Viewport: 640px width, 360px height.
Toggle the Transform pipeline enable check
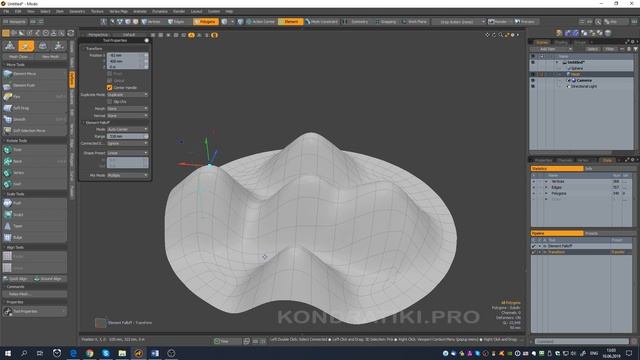(533, 252)
